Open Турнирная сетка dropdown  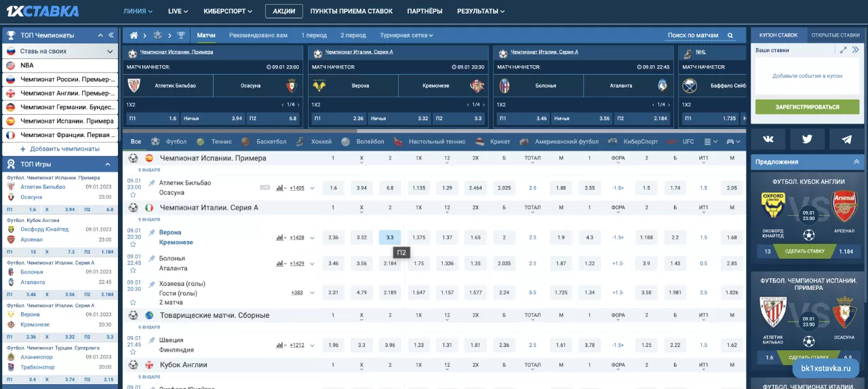[406, 35]
